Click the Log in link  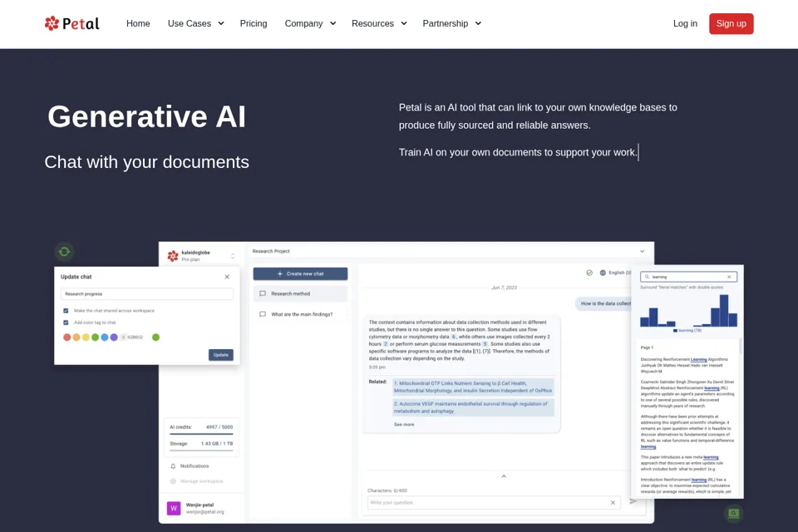(685, 23)
